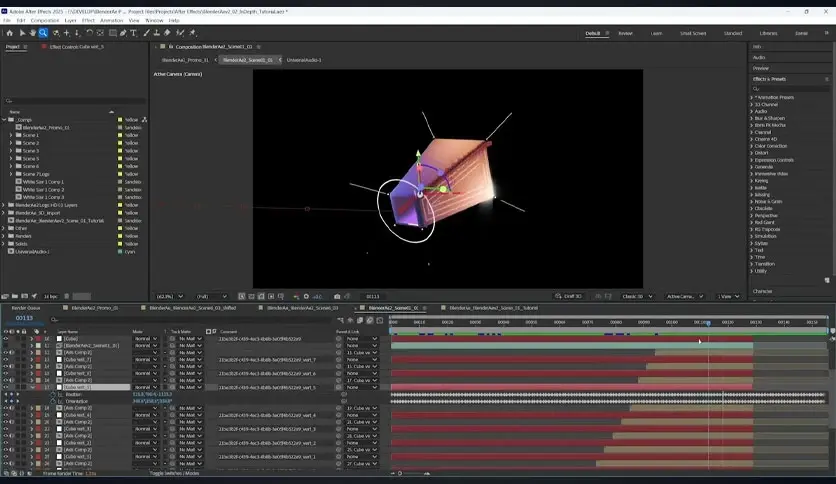Image resolution: width=836 pixels, height=484 pixels.
Task: Click the Orientation stopwatch icon
Action: [x=53, y=401]
